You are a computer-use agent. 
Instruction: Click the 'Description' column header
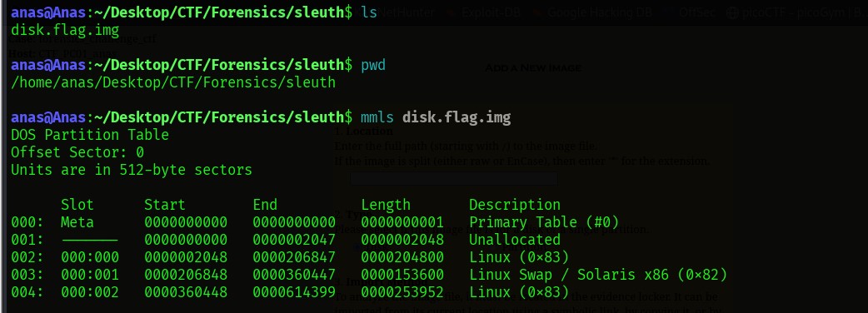coord(515,205)
